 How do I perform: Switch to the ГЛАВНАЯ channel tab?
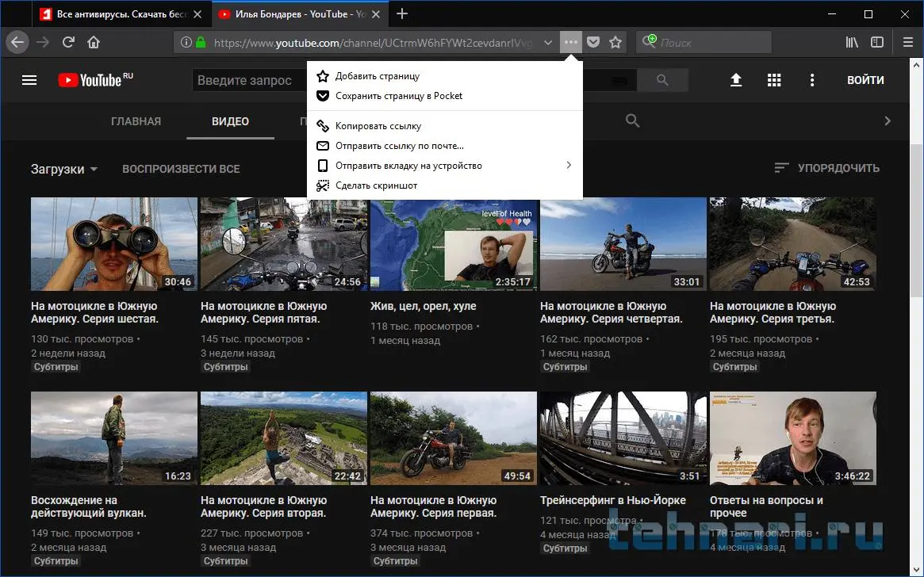pos(136,121)
